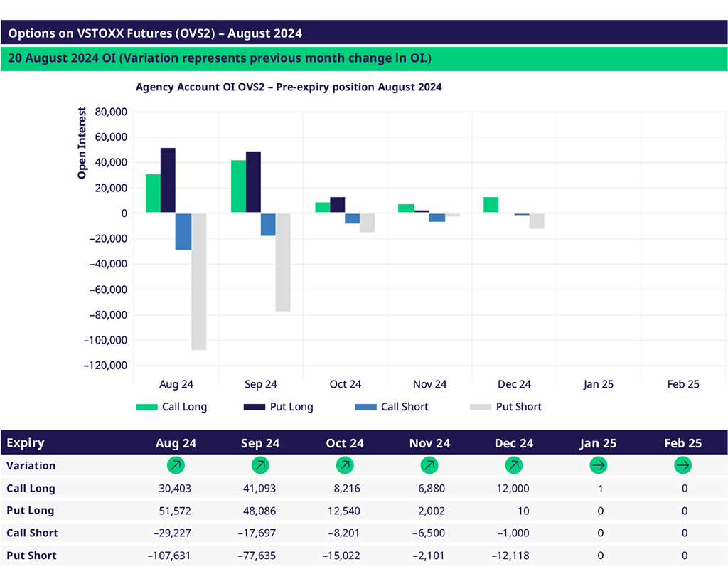Click the Dec 24 variation up-arrow icon
The height and width of the screenshot is (584, 728).
click(x=514, y=466)
